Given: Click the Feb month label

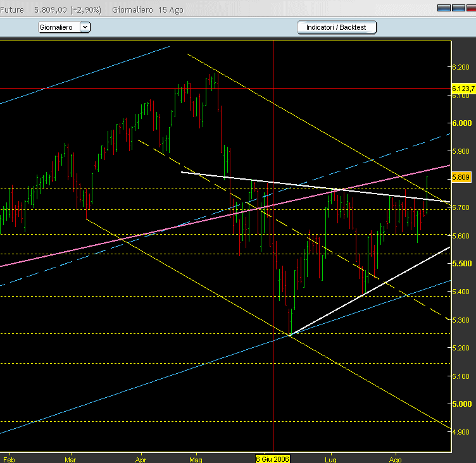Looking at the screenshot, I should click(x=9, y=460).
